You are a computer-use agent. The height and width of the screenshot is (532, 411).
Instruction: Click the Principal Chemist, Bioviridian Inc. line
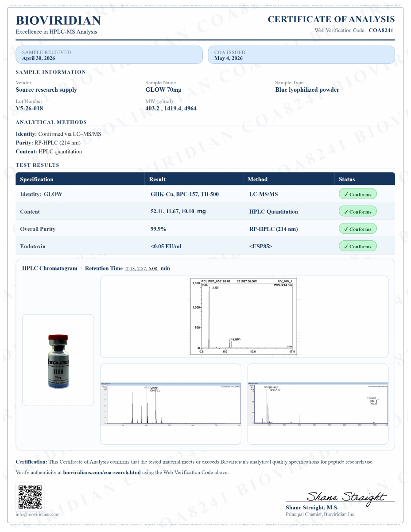(x=321, y=514)
